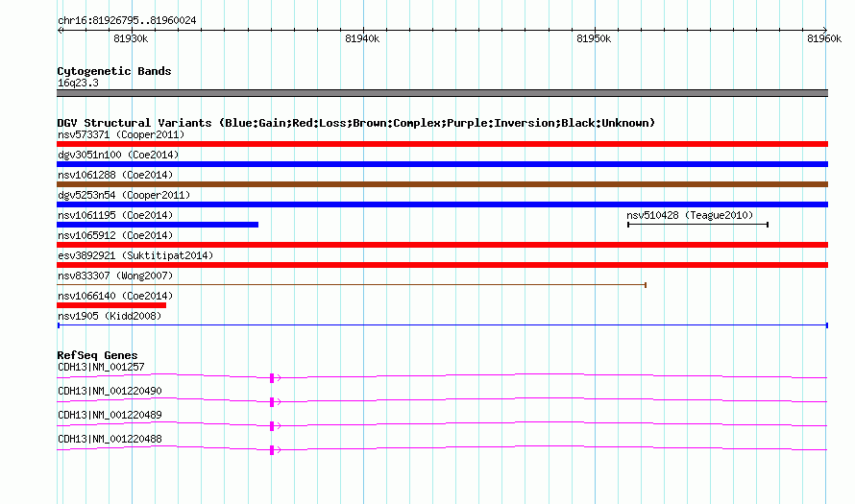Viewport: 855px width, 504px height.
Task: Click the exon block of CDH13|NM_001220488
Action: (x=272, y=450)
